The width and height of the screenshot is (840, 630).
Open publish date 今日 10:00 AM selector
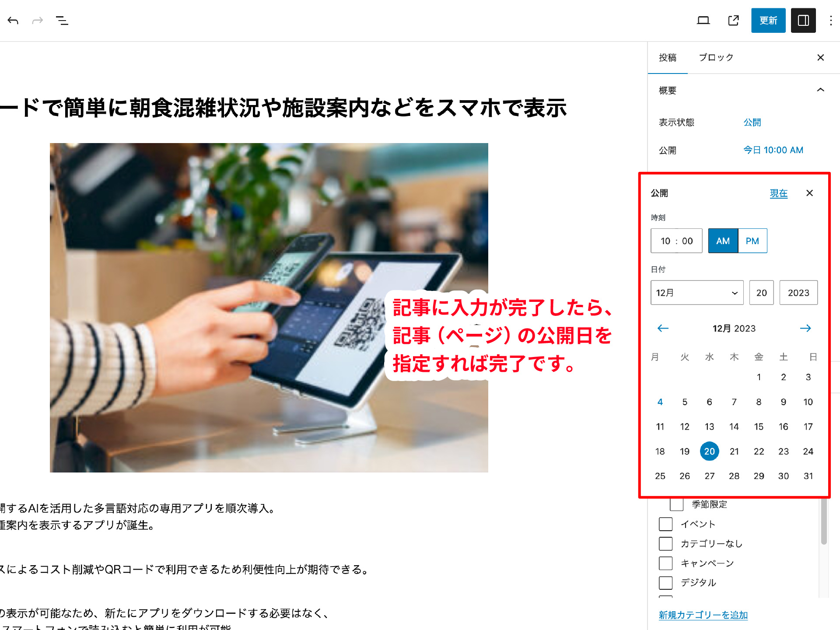pos(773,150)
